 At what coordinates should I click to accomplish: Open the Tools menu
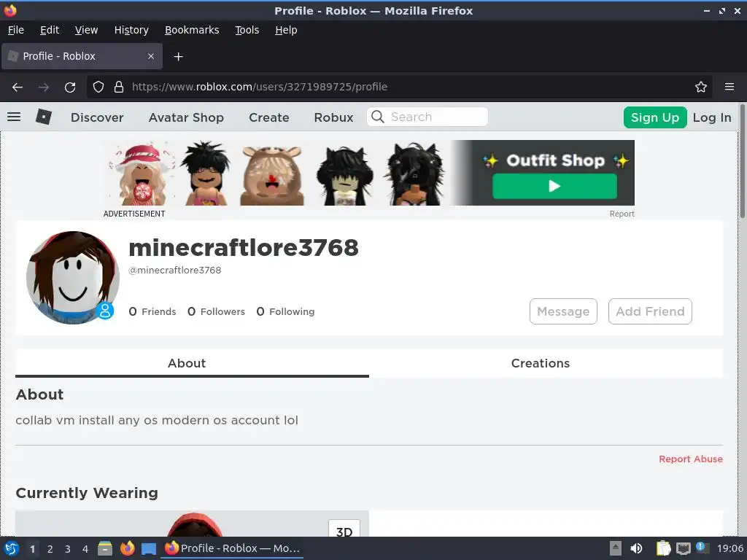point(247,30)
